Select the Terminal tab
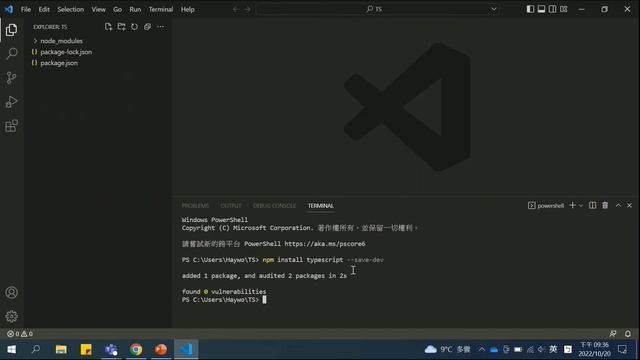This screenshot has height=360, width=640. [320, 206]
